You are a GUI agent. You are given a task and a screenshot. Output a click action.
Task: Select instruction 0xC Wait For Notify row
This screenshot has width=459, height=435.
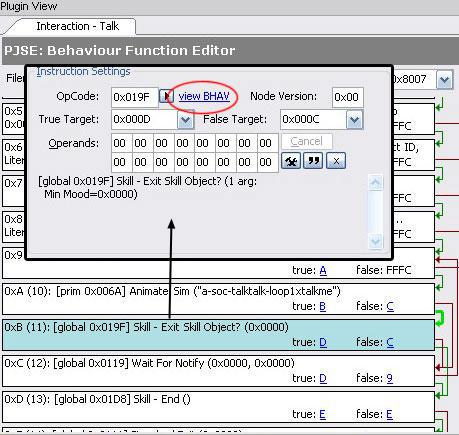(x=219, y=371)
